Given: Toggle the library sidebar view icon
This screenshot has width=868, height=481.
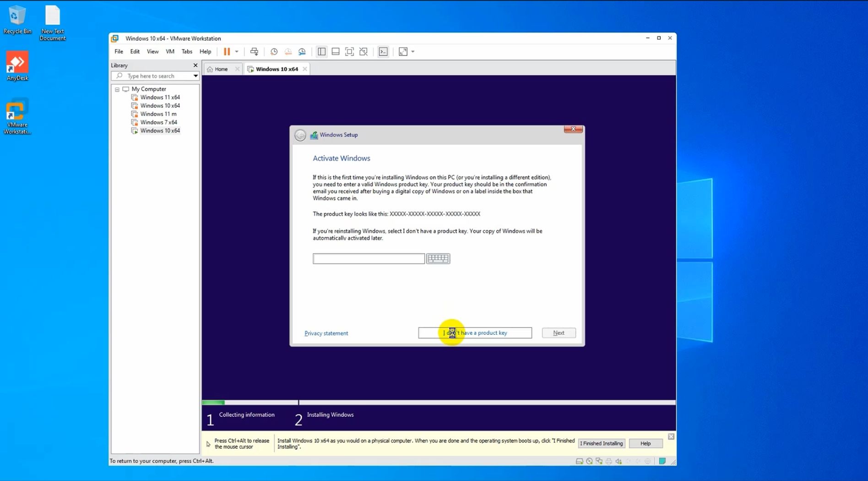Looking at the screenshot, I should pos(322,52).
